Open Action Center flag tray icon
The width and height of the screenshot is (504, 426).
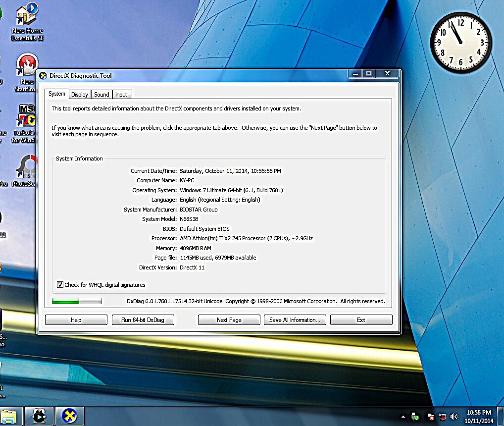430,417
